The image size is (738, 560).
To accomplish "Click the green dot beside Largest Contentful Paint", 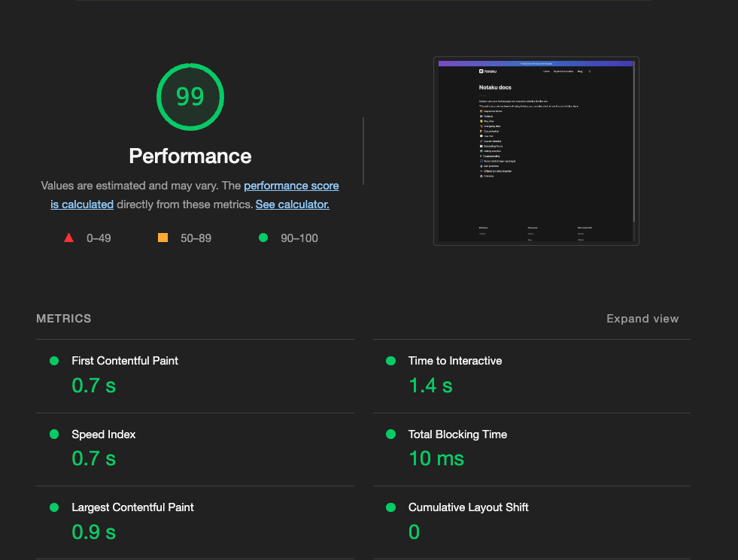I will tap(53, 507).
